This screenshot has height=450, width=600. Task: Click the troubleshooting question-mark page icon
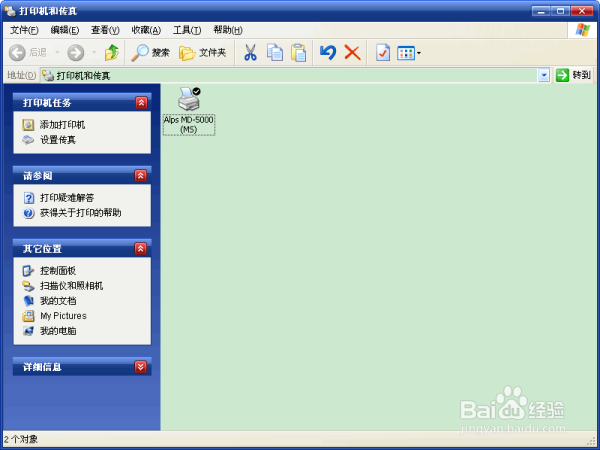coord(29,198)
